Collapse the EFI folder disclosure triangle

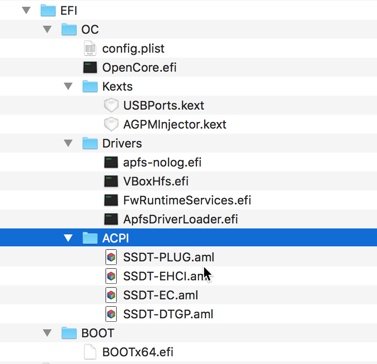click(26, 10)
